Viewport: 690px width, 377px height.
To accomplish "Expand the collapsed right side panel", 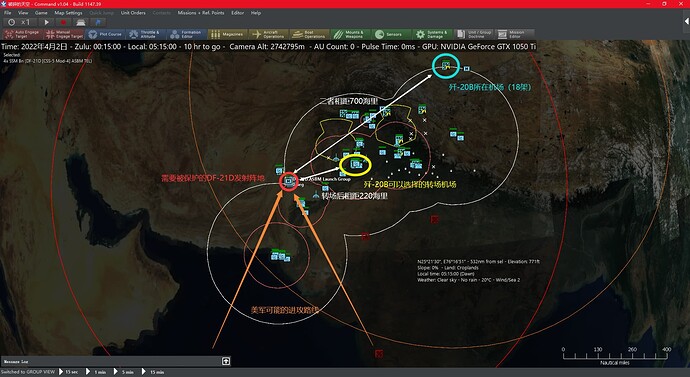I will 686,21.
